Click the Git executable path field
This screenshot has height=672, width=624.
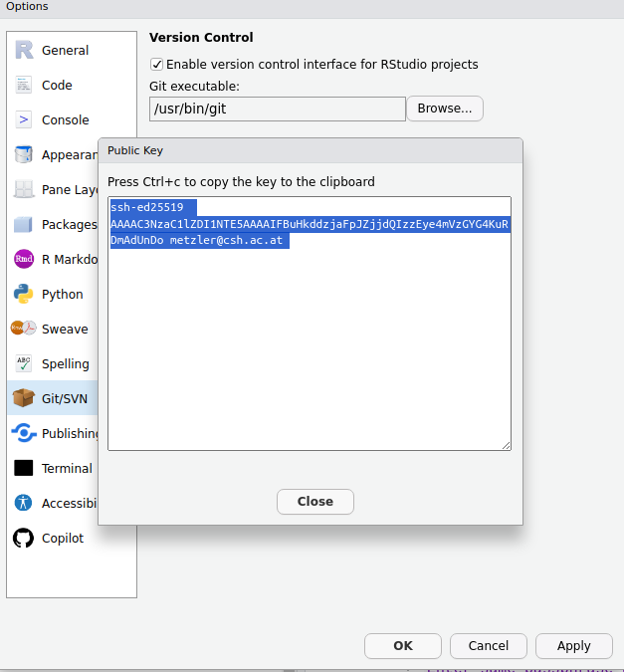coord(277,109)
